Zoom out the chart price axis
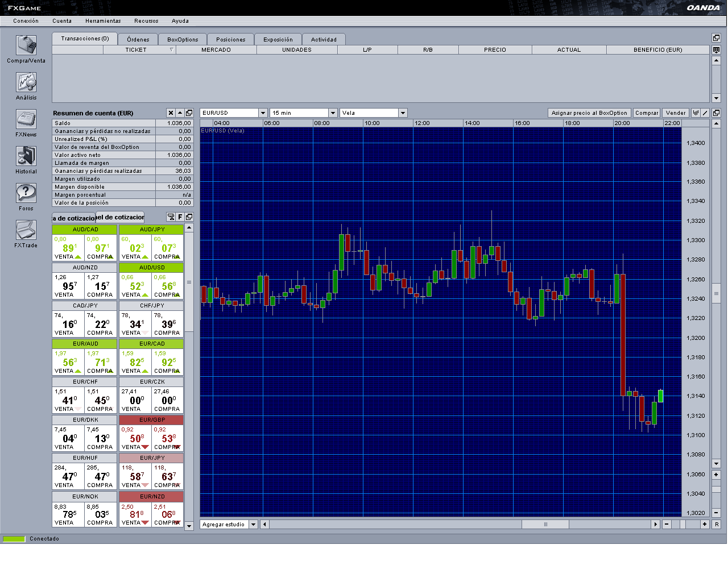Screen dimensions: 728x582 coord(716,513)
